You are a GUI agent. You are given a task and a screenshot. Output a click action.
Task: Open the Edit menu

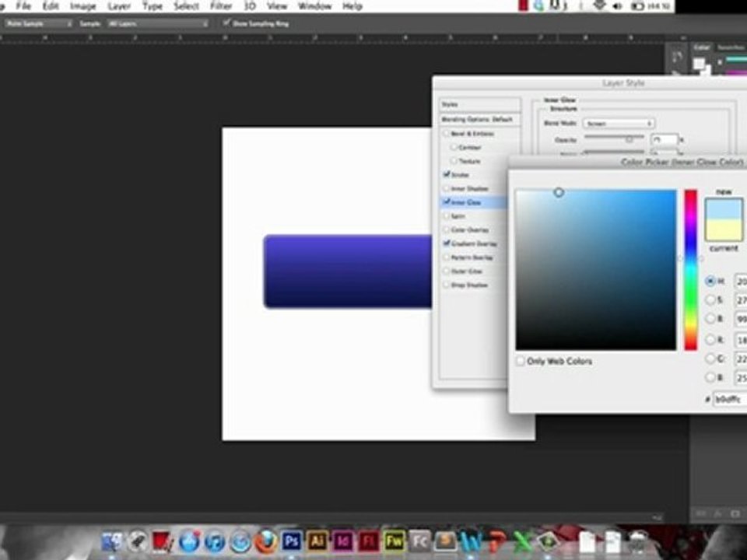51,6
